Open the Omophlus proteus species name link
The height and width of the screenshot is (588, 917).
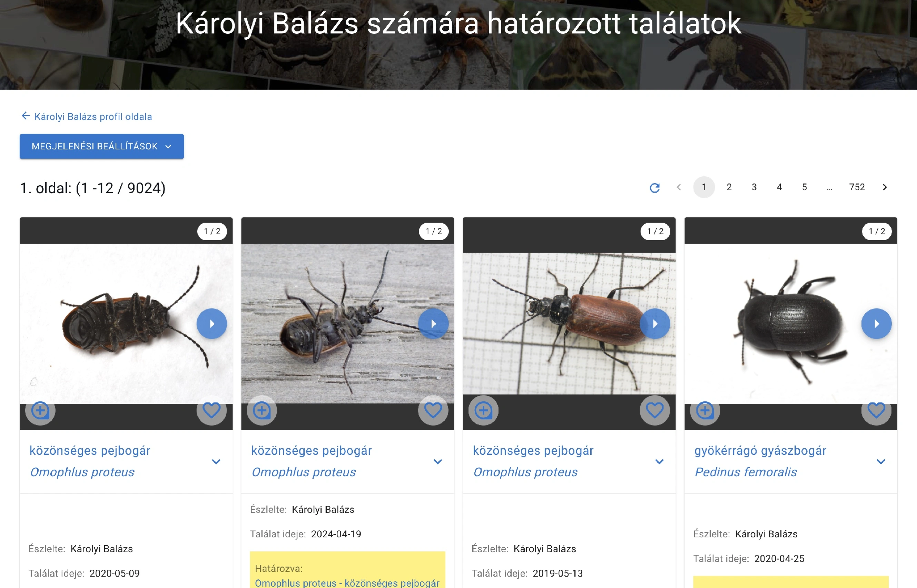[x=82, y=472]
